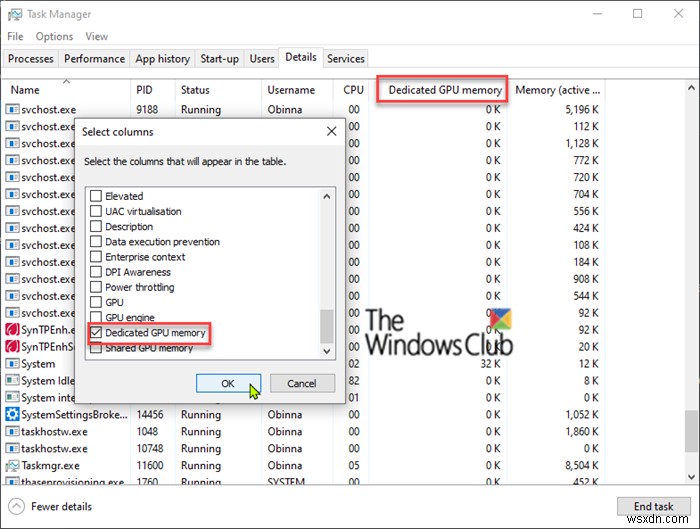This screenshot has height=529, width=700.
Task: Click the process table scroll down arrow
Action: pos(692,476)
